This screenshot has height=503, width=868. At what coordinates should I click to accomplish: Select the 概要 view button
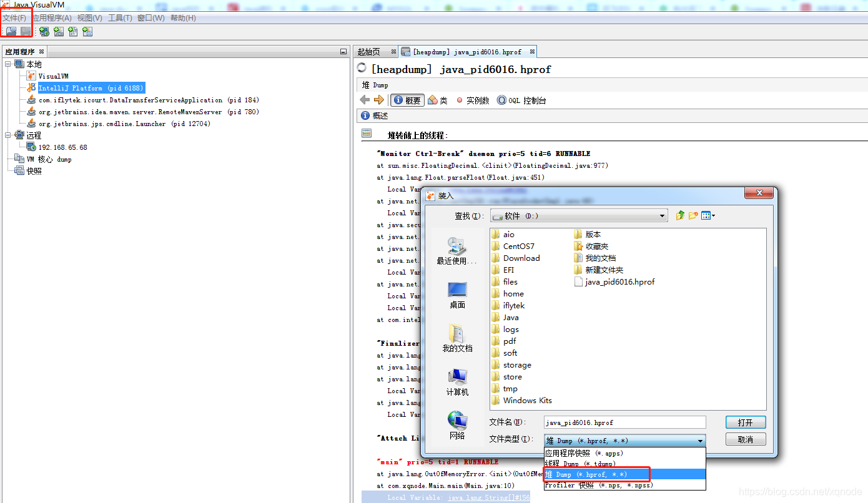(x=407, y=100)
